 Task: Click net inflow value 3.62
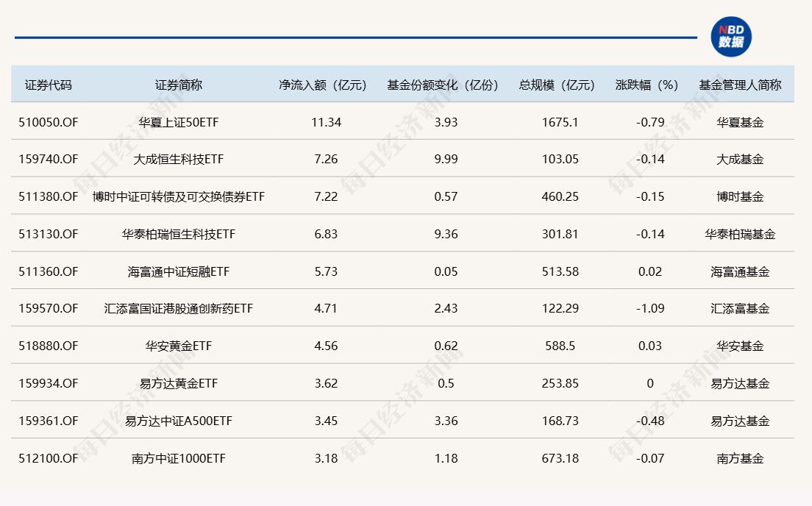(327, 383)
